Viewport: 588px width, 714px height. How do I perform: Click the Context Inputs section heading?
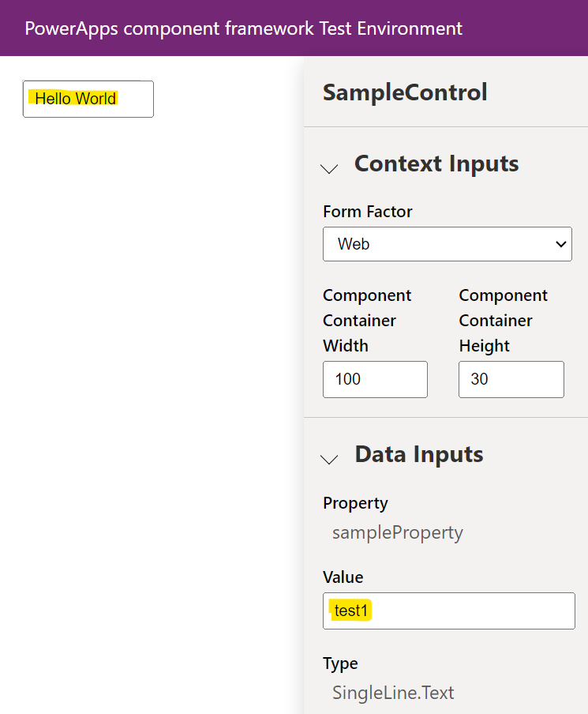pyautogui.click(x=436, y=163)
